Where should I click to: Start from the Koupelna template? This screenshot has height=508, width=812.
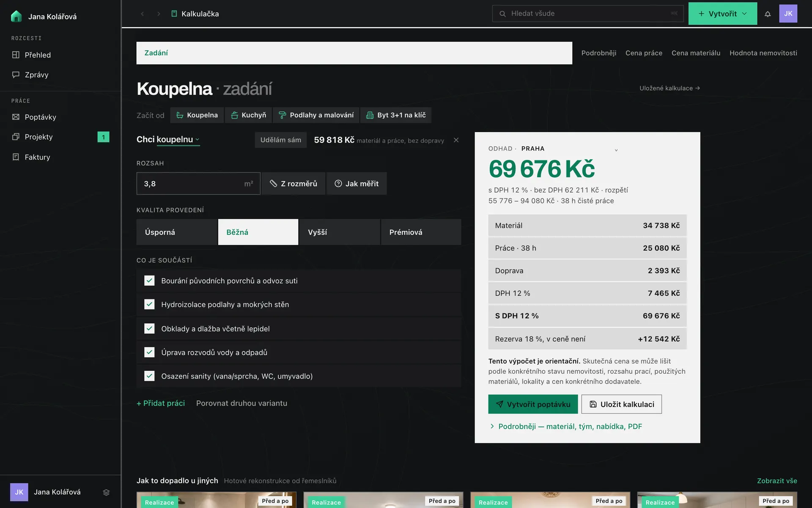(x=197, y=115)
